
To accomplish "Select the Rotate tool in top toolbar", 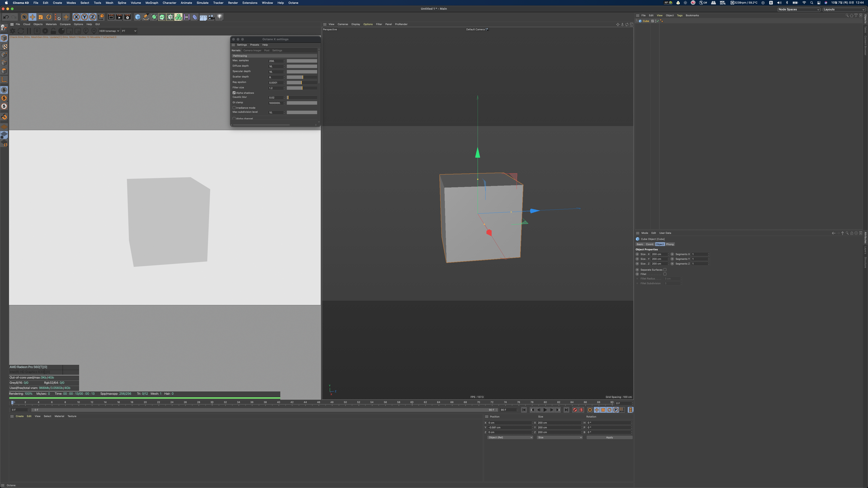I will (x=49, y=17).
